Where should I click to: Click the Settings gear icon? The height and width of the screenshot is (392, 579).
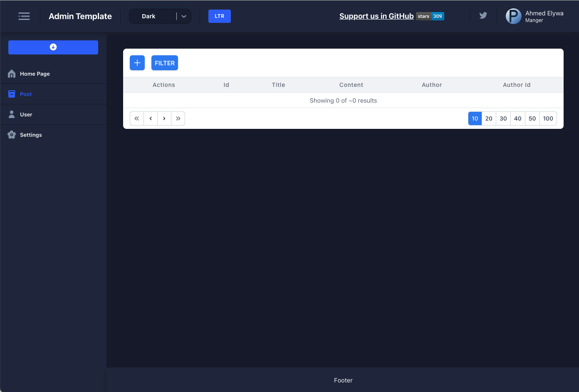tap(12, 135)
